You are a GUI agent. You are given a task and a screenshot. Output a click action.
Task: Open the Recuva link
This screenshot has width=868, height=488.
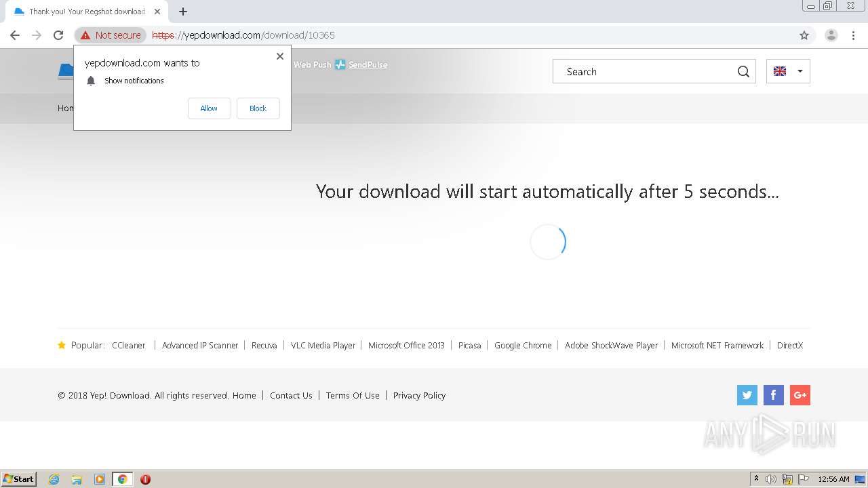(264, 345)
